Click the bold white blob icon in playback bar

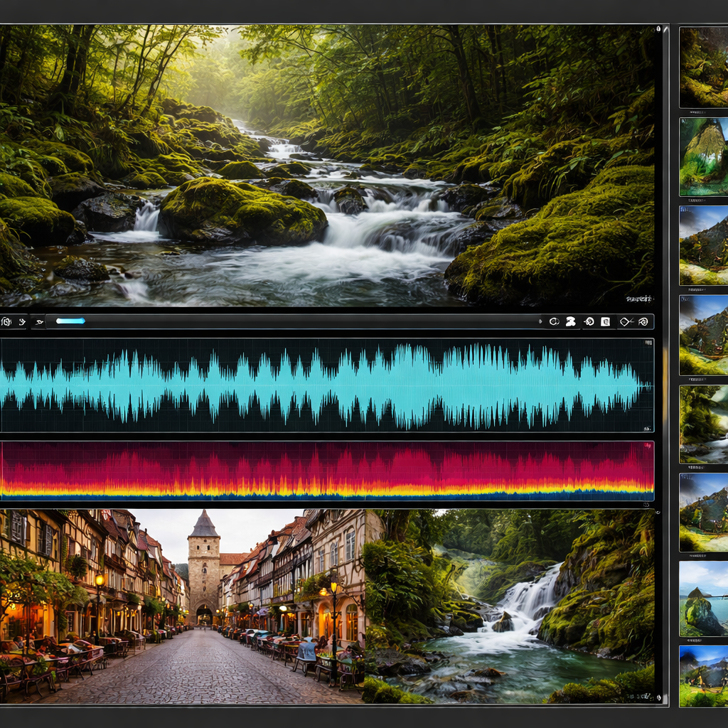click(570, 322)
